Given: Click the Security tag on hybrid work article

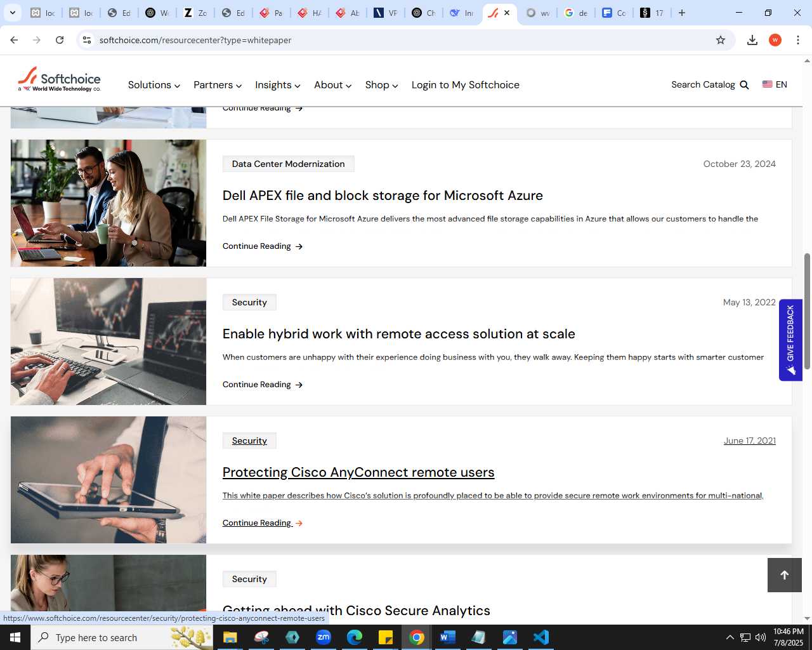Looking at the screenshot, I should 249,302.
